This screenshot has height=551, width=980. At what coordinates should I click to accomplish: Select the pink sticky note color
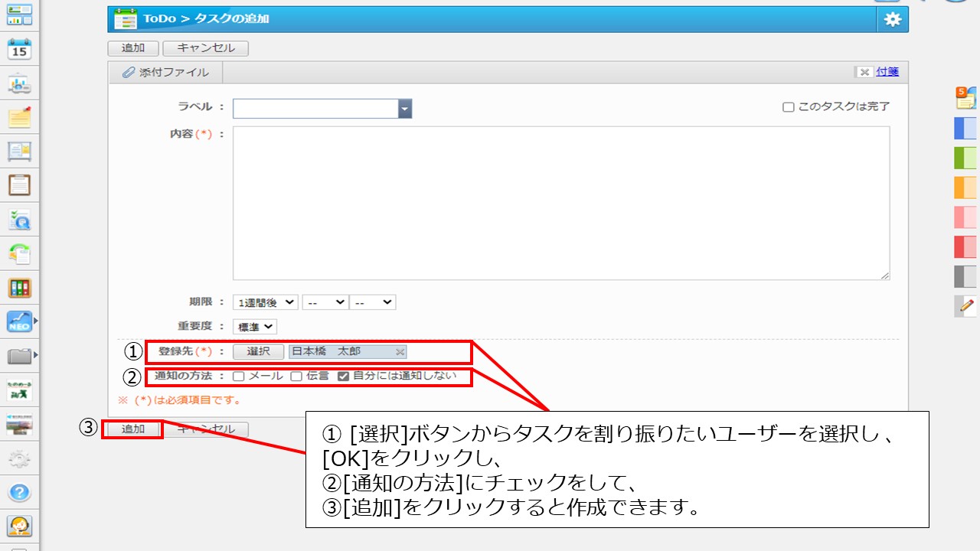965,217
